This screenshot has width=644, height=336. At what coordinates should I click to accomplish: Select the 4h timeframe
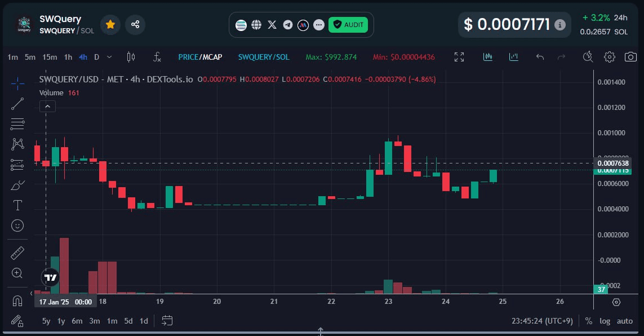[83, 57]
